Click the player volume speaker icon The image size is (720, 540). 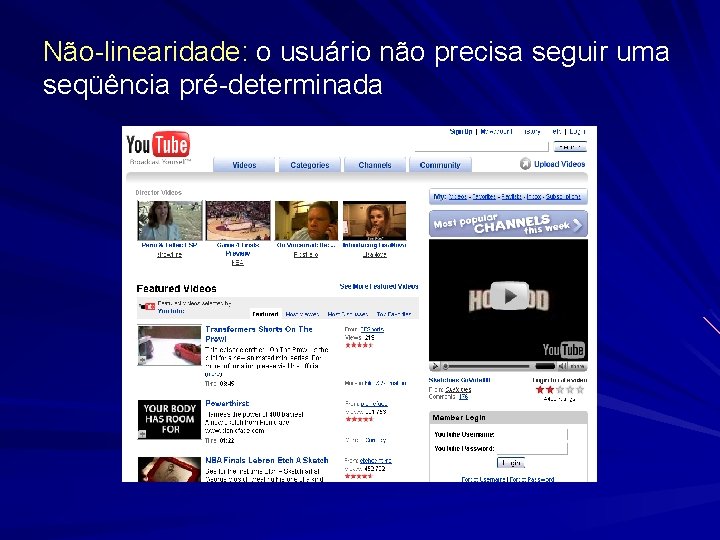pyautogui.click(x=562, y=366)
